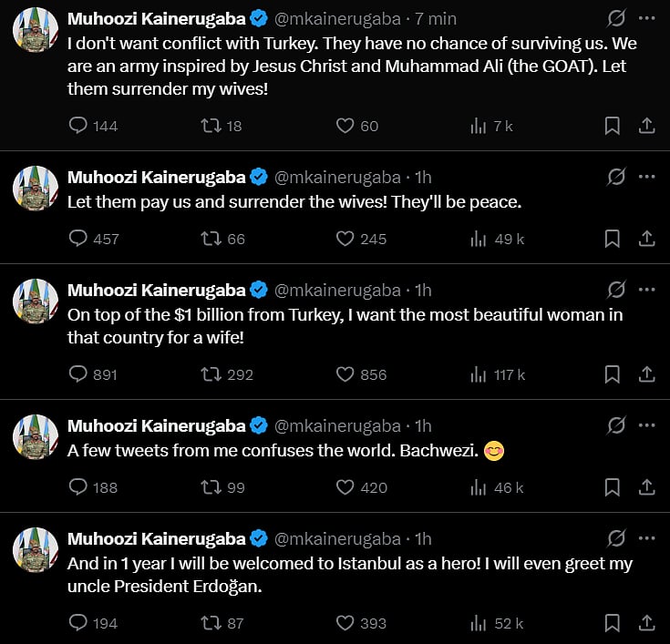Viewport: 670px width, 644px height.
Task: Open Grok icon on the Bachwezi tweet
Action: click(616, 425)
